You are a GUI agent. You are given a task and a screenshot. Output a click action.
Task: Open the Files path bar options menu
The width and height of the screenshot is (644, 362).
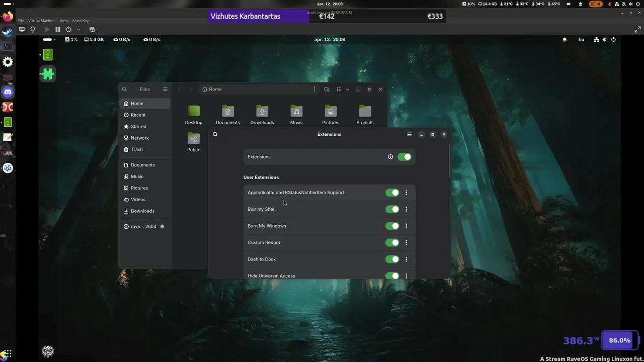(x=314, y=89)
